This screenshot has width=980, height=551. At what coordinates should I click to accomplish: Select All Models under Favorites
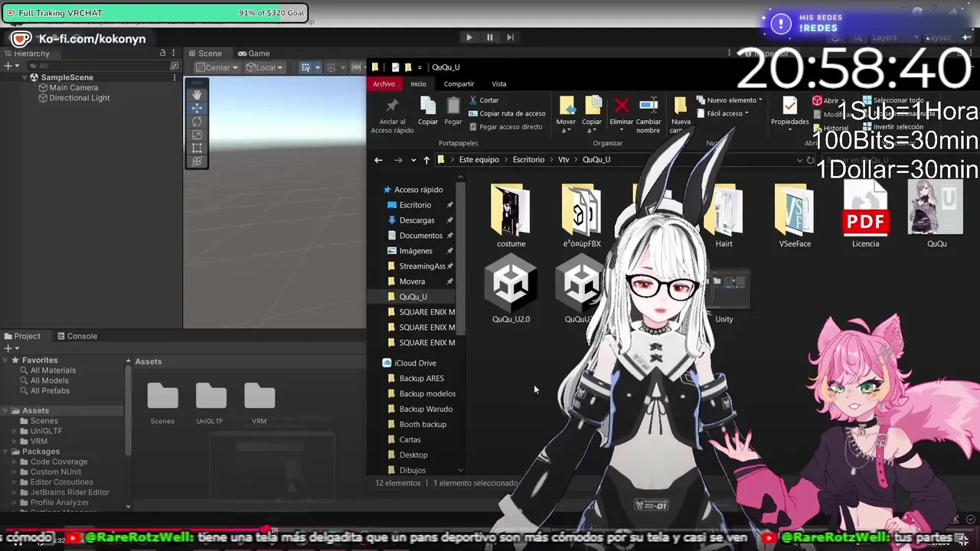[49, 380]
